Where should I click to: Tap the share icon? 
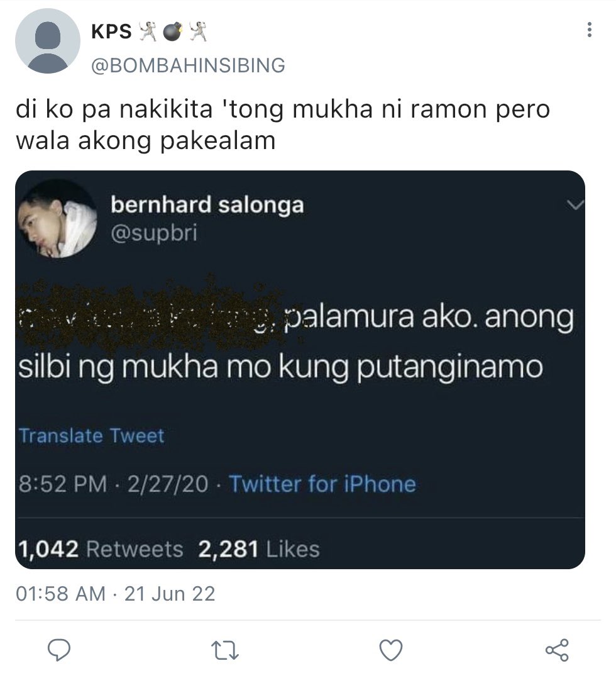pyautogui.click(x=557, y=650)
